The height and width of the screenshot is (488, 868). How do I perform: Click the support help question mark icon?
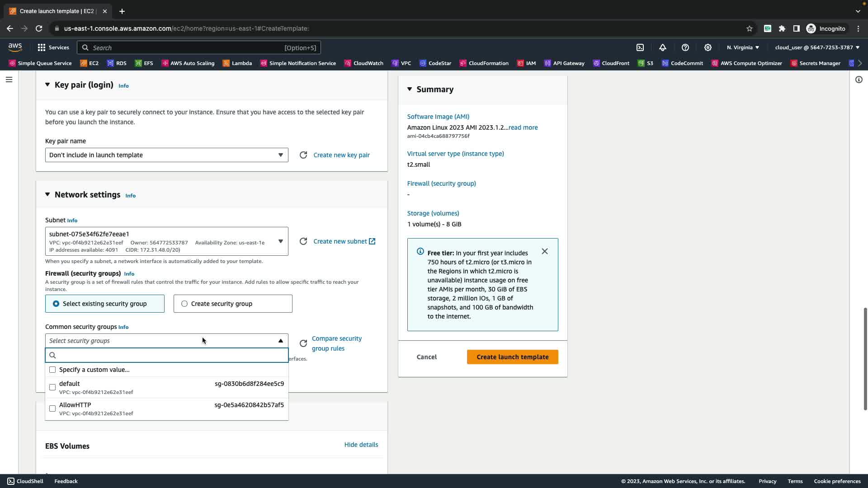(685, 47)
